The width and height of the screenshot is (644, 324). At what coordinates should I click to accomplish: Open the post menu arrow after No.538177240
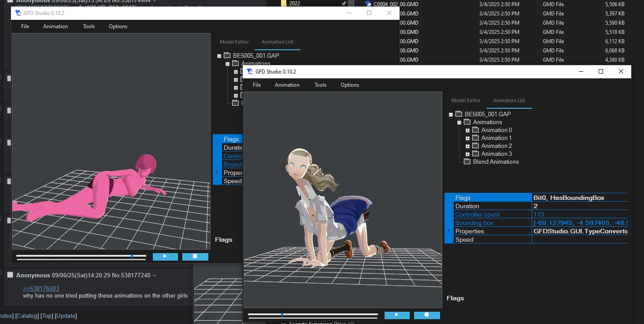tap(154, 276)
